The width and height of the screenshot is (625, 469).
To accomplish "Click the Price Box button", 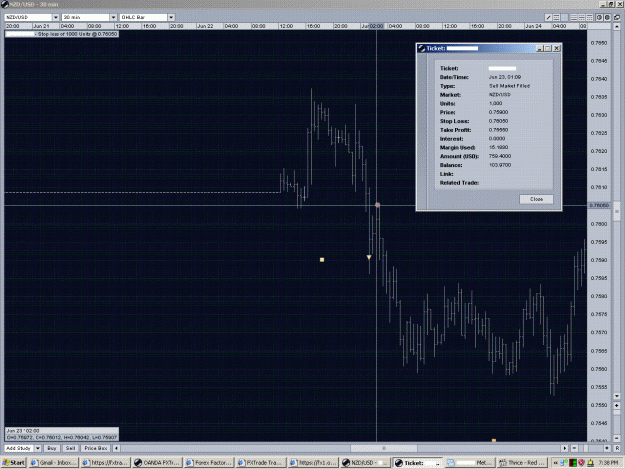I will [x=96, y=448].
